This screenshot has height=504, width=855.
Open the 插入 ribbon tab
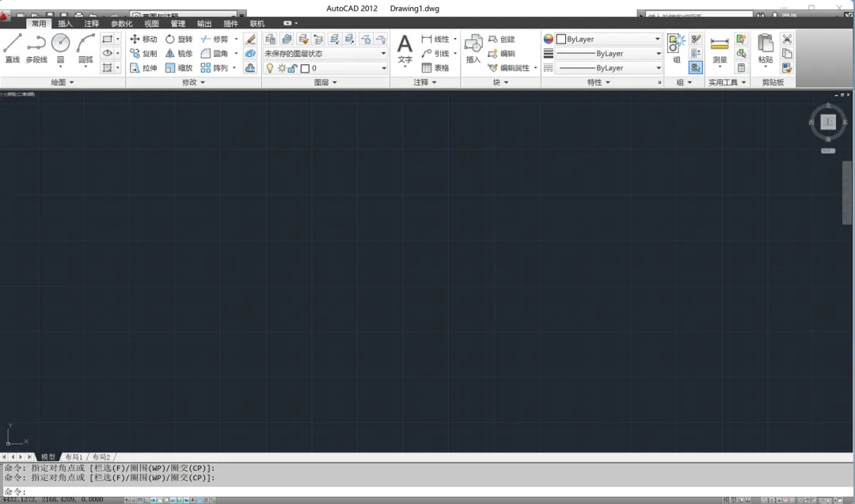[65, 24]
